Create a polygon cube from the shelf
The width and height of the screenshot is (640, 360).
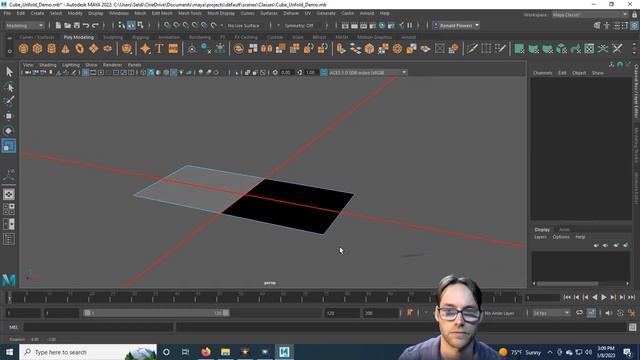click(38, 49)
